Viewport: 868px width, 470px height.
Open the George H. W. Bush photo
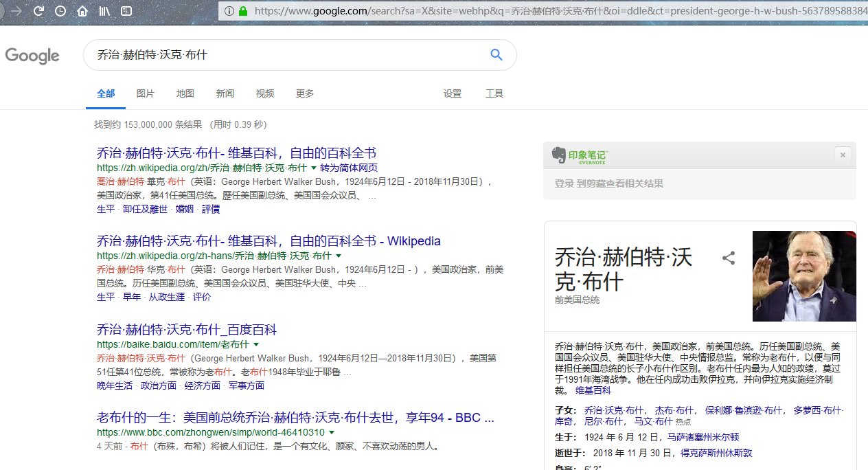tap(804, 276)
